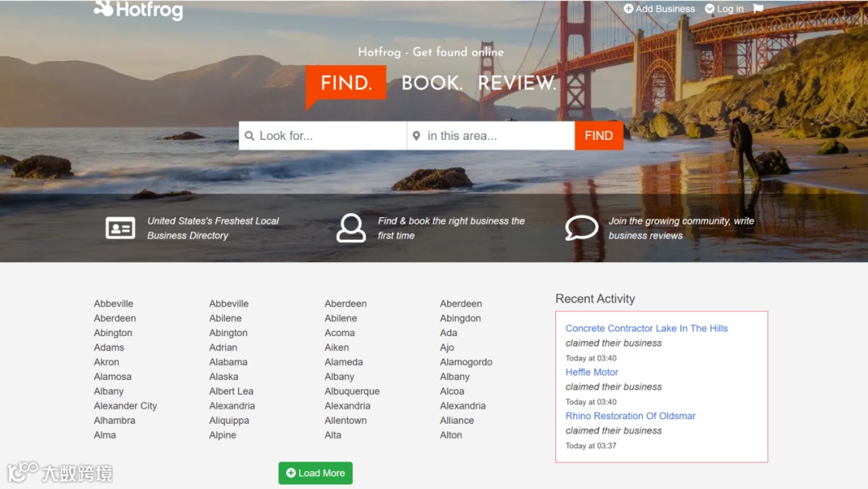Click the location pin icon
This screenshot has width=868, height=489.
(x=416, y=136)
